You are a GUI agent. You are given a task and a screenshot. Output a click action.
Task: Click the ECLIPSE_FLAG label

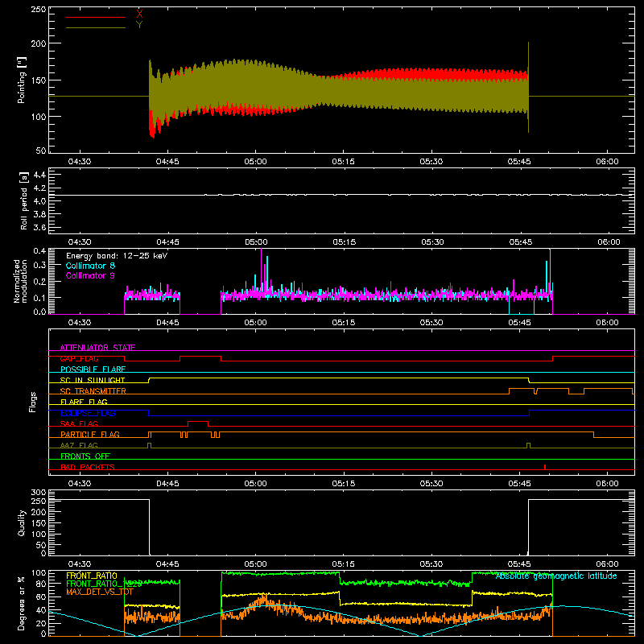tap(88, 413)
